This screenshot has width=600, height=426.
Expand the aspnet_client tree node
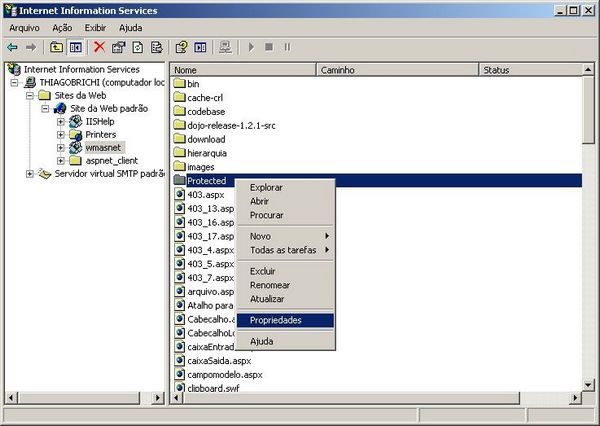coord(60,161)
